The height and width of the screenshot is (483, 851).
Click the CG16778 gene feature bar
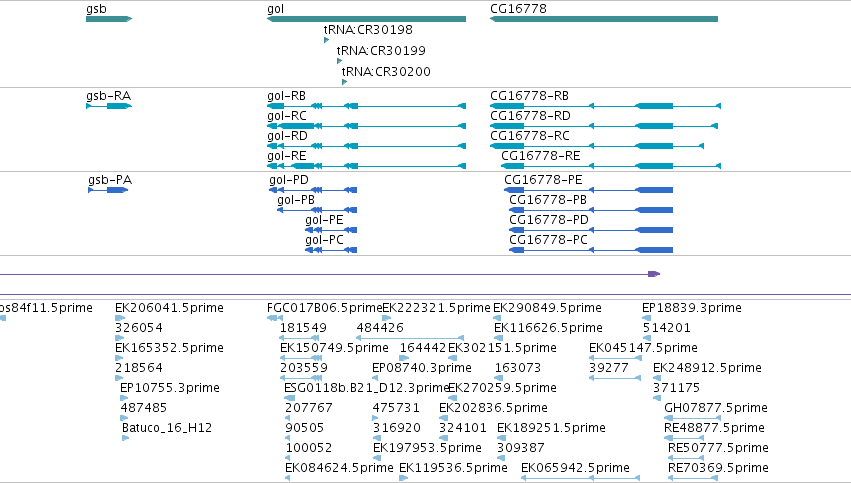click(604, 19)
